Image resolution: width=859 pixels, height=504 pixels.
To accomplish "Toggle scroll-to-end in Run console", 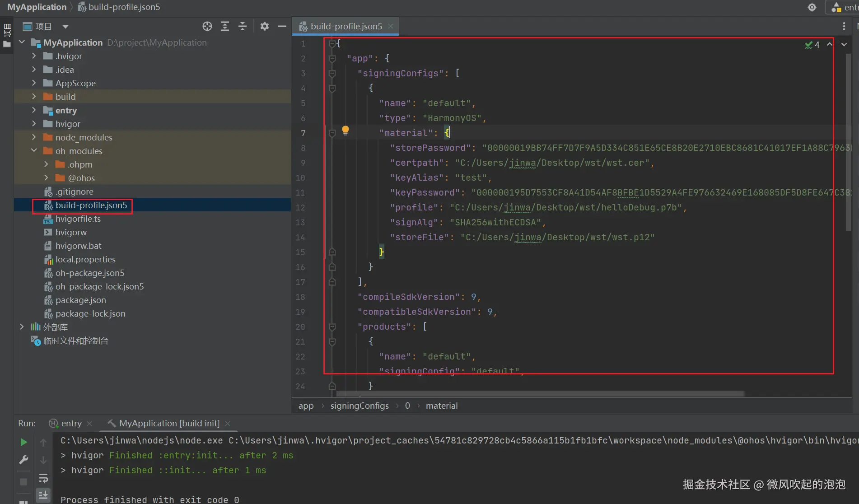I will click(x=43, y=495).
